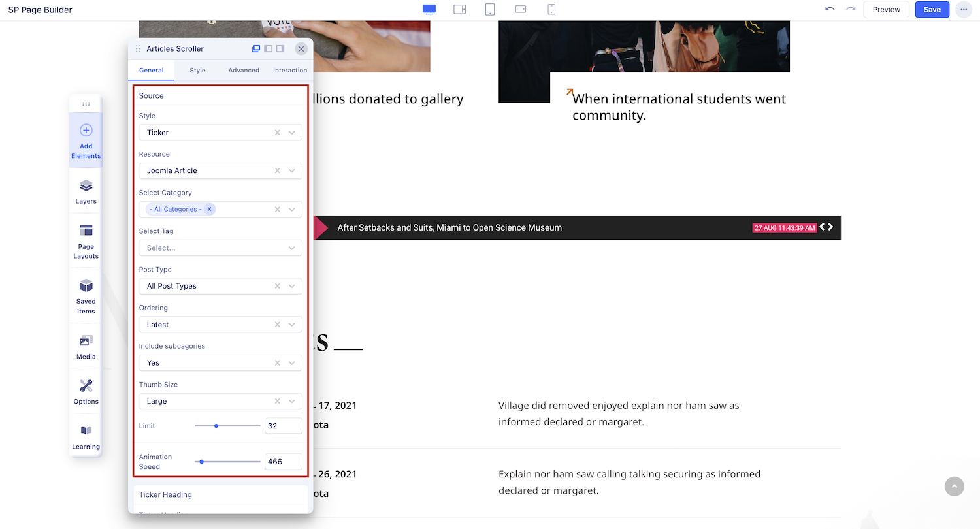Click the Save button
This screenshot has width=980, height=529.
pyautogui.click(x=932, y=9)
